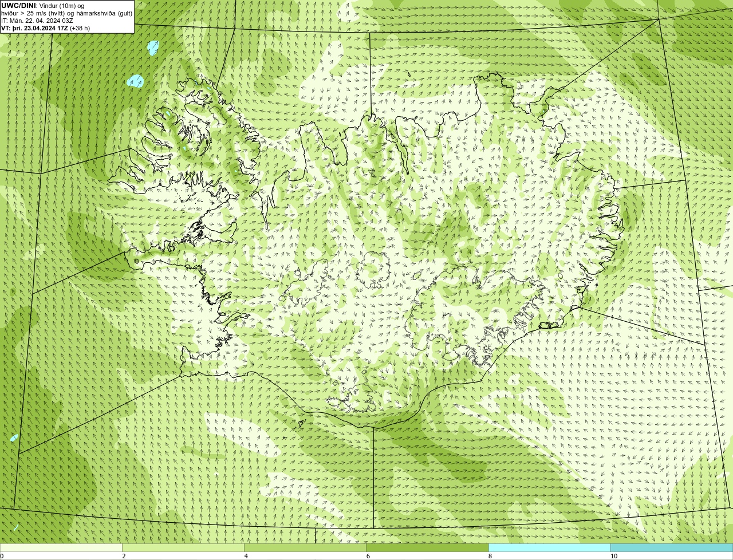
Task: Click the "VT: Þri. 23.04.2024 17Z (+38 h)" line
Action: coord(46,28)
